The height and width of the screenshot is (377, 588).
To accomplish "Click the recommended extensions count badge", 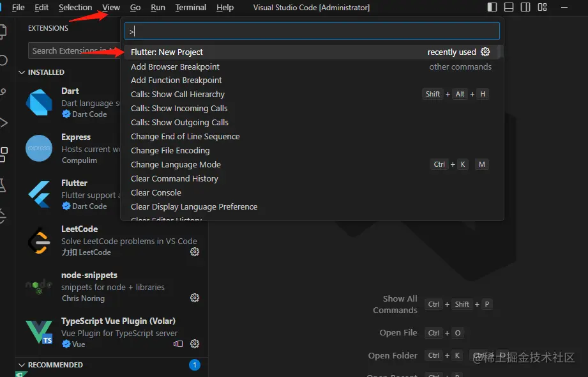I will [195, 365].
